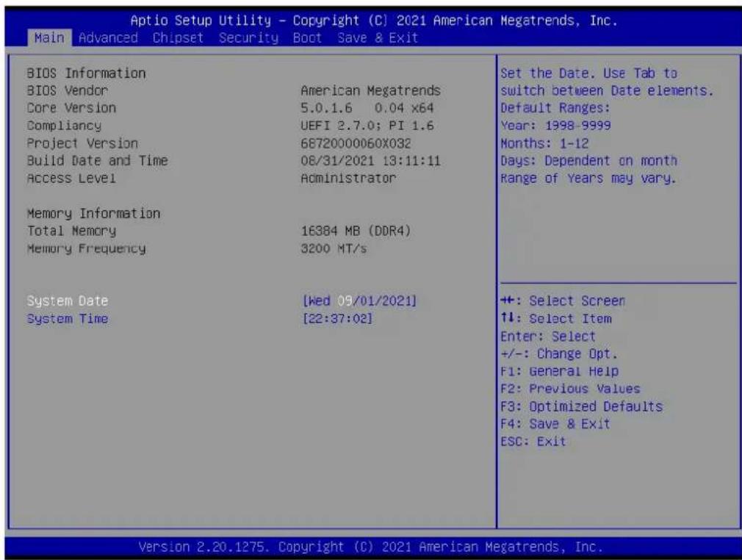This screenshot has height=560, width=742.
Task: Click the Days: Dependent on month line
Action: tap(588, 160)
